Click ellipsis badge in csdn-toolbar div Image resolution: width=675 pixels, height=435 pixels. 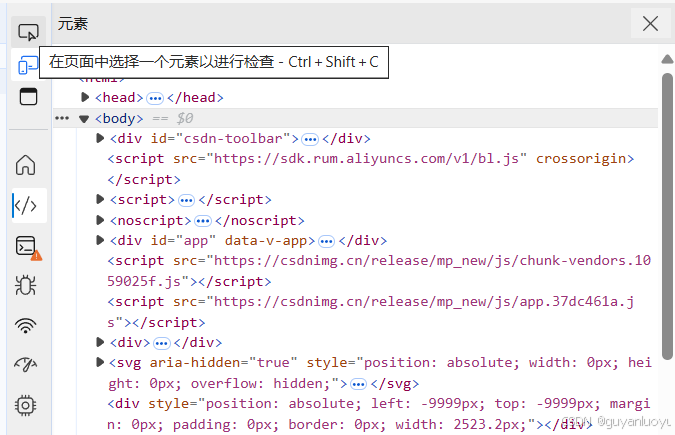tap(310, 140)
